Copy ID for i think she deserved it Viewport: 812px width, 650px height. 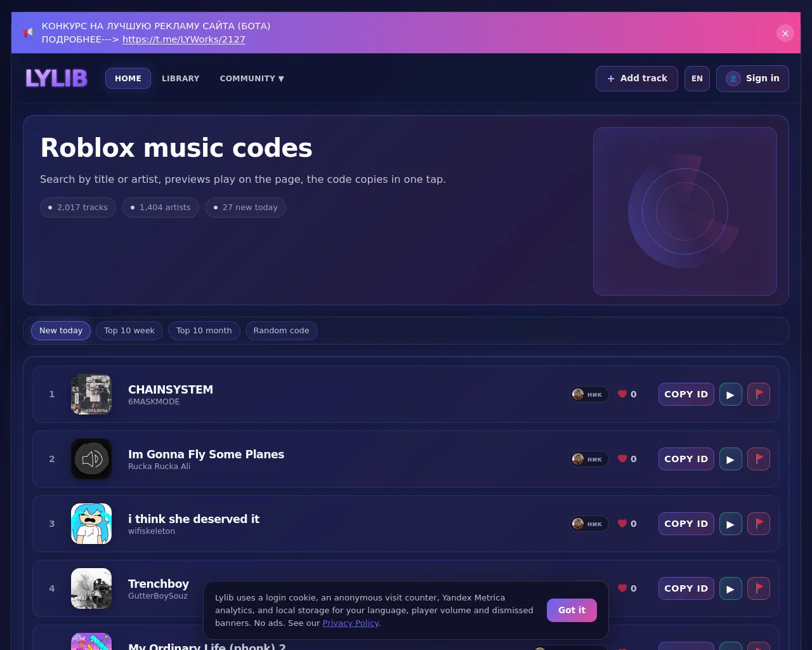coord(686,524)
